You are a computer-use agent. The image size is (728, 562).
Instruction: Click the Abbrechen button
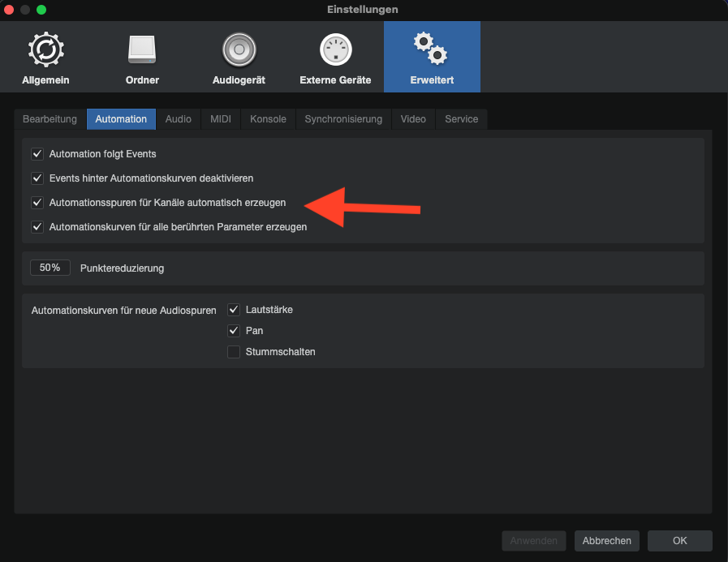click(606, 541)
